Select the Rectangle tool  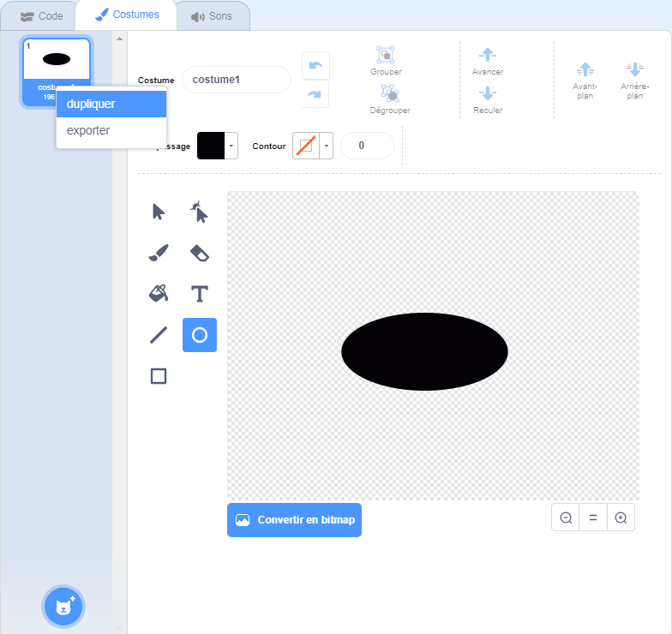point(159,376)
